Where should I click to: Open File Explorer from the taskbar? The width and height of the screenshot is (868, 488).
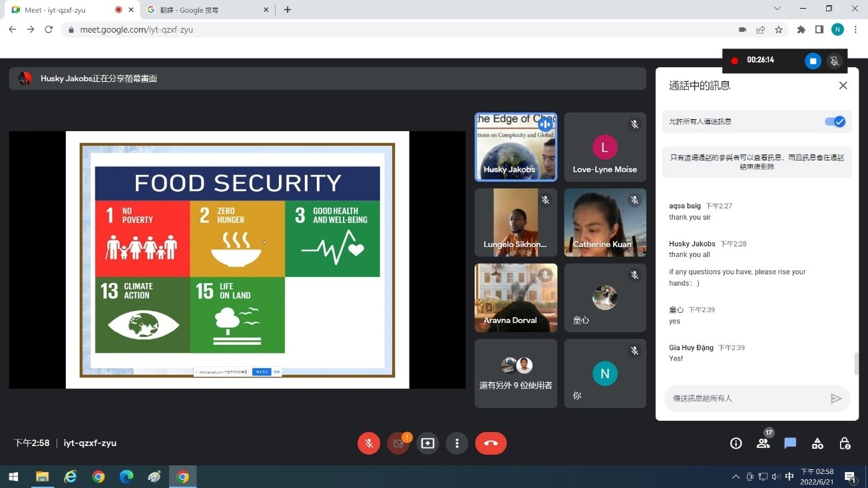coord(42,477)
